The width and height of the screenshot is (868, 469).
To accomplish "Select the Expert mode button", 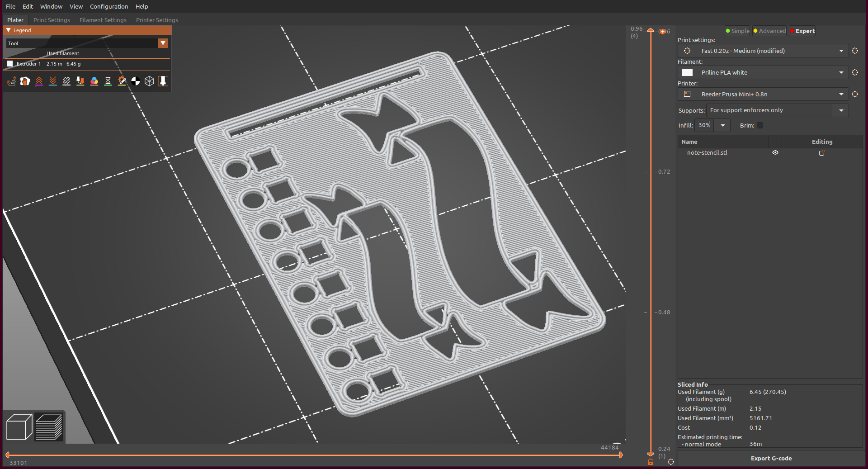I will click(802, 31).
